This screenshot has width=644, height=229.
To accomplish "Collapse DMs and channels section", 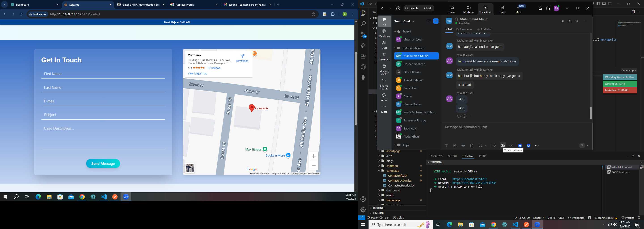I will (x=395, y=48).
